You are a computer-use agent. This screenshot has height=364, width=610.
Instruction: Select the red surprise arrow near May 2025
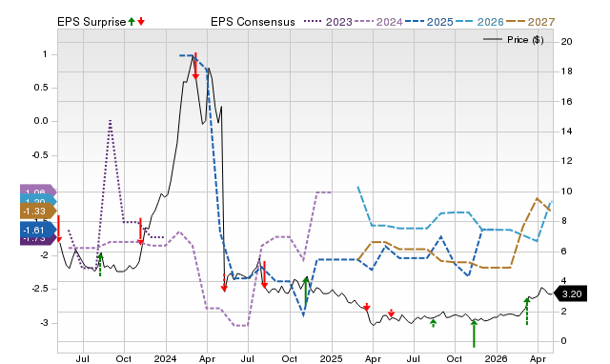391,313
